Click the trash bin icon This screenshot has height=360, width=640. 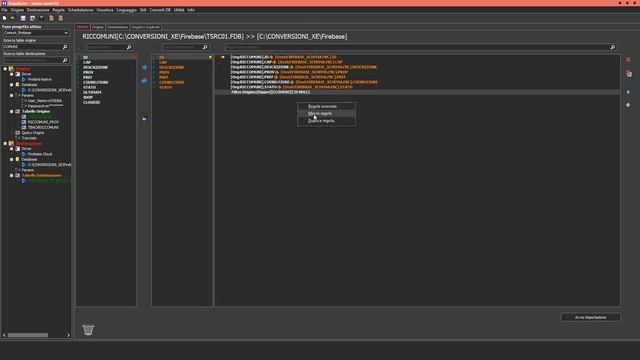tap(88, 329)
